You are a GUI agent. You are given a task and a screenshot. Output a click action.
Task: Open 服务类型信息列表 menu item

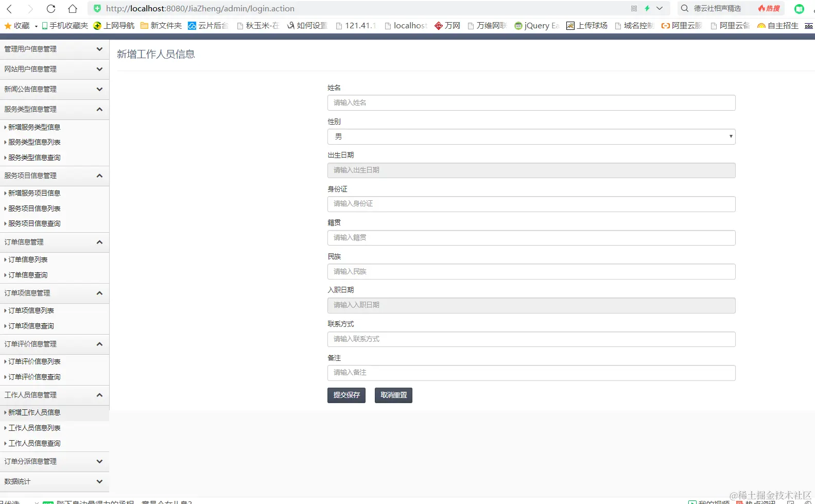[34, 142]
